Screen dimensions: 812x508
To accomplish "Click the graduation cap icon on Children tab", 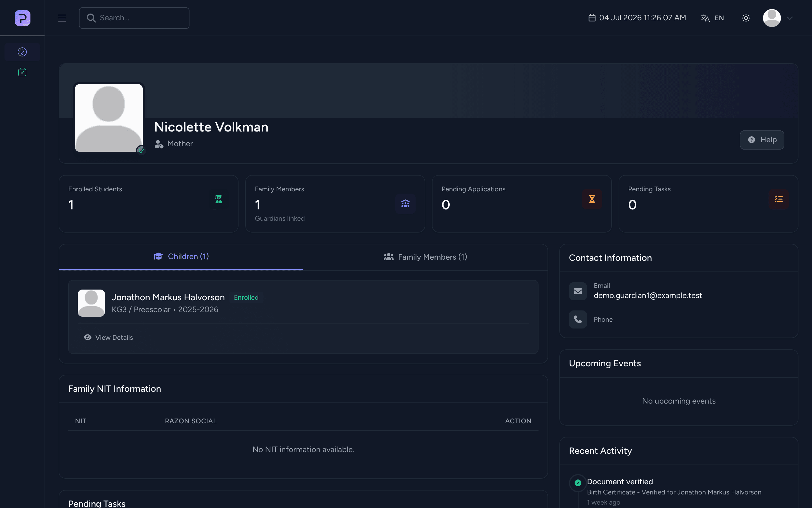I will click(158, 257).
